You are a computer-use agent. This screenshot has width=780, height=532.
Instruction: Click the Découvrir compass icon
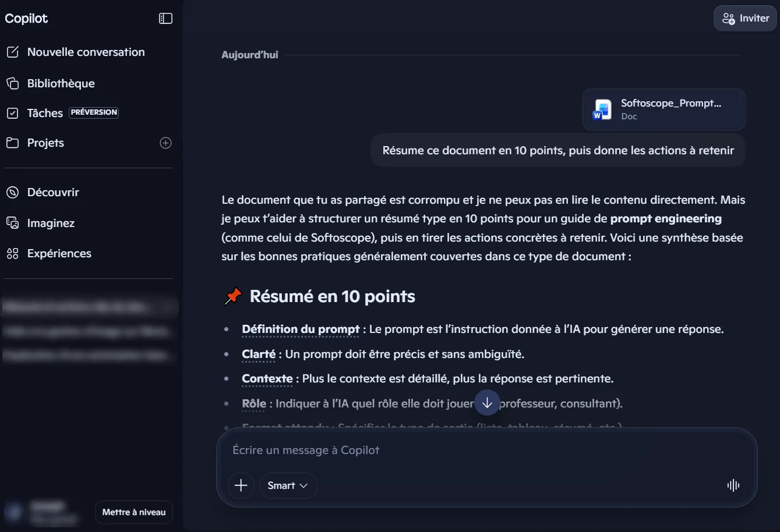[x=13, y=192]
